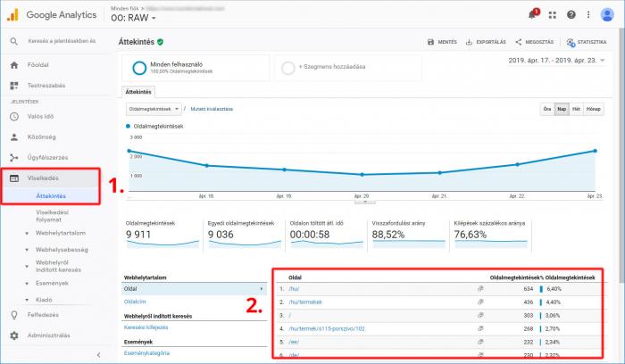
Task: Click the Mentés save icon
Action: (x=431, y=42)
